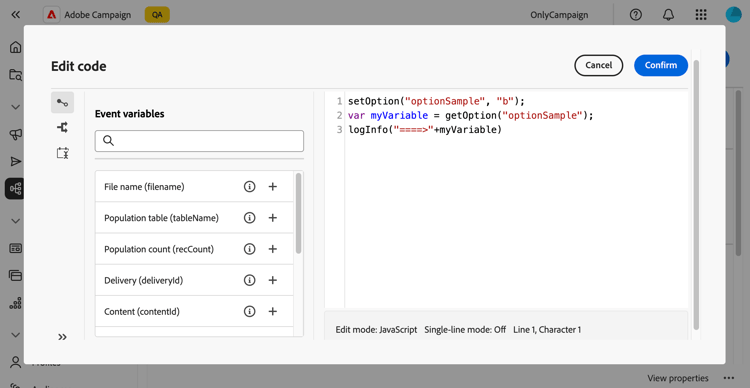The width and height of the screenshot is (750, 388).
Task: Insert Population table (tableName) variable
Action: [273, 218]
